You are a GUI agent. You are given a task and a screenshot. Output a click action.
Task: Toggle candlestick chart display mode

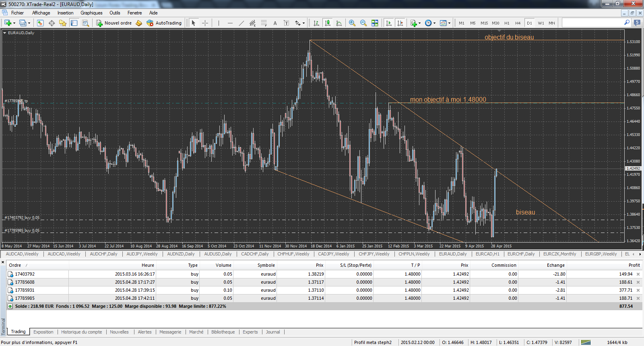pyautogui.click(x=328, y=23)
